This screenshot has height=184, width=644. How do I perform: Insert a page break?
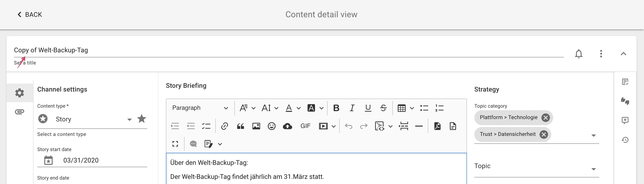pos(404,126)
